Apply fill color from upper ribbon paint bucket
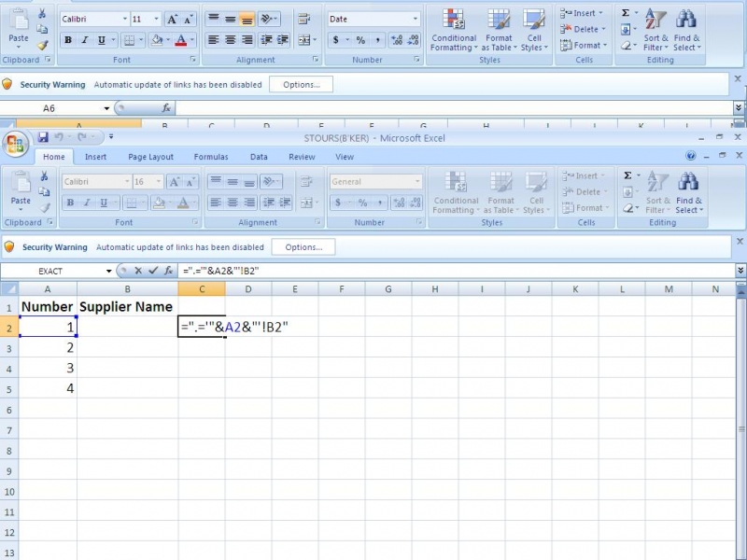Viewport: 747px width, 560px height. tap(157, 40)
